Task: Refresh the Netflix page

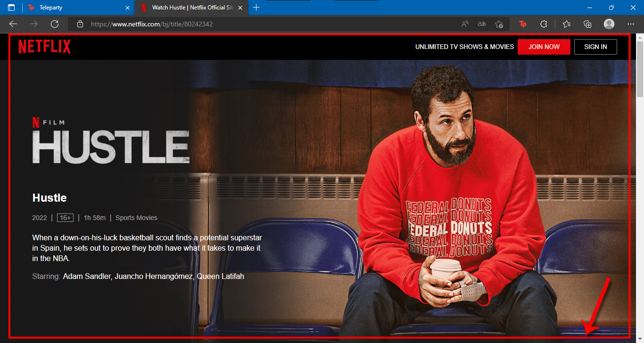Action: [x=55, y=24]
